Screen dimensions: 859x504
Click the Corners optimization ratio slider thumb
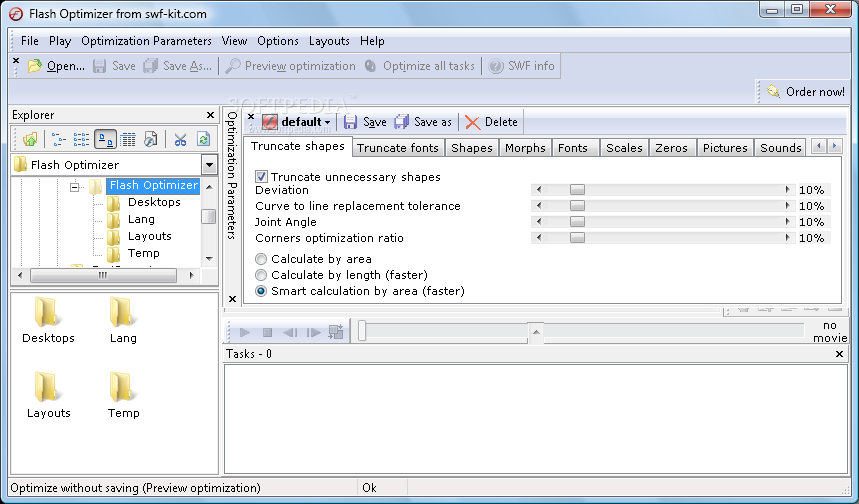coord(577,237)
